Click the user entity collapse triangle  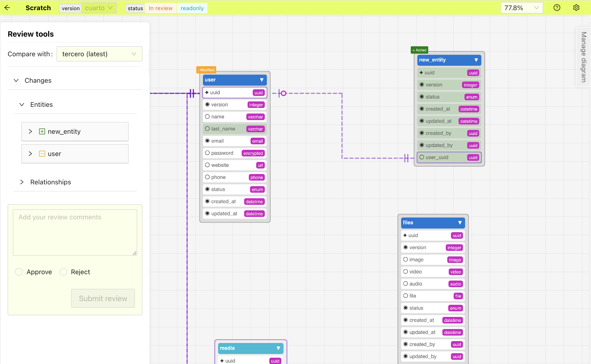point(261,80)
